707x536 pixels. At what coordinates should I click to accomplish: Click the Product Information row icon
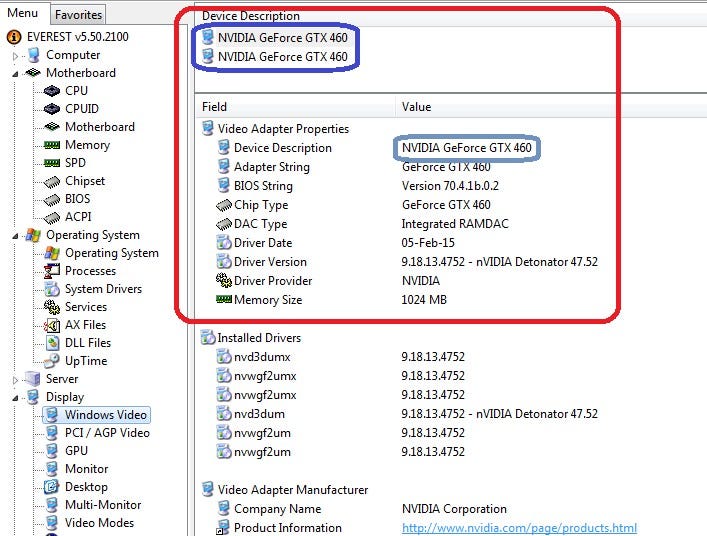coord(223,527)
